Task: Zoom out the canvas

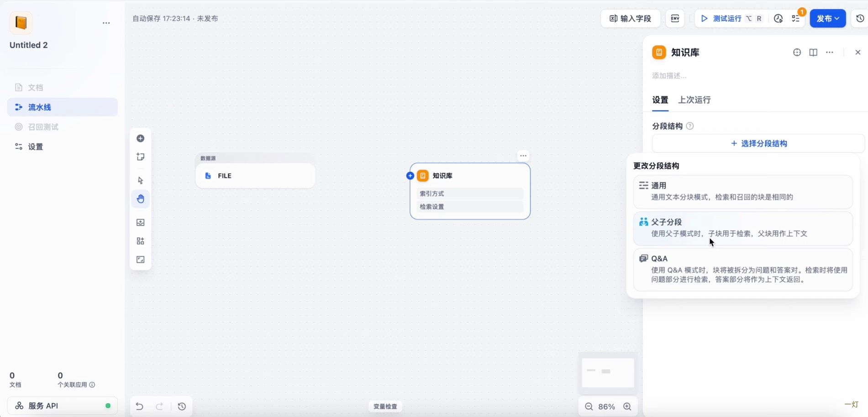Action: pos(589,407)
